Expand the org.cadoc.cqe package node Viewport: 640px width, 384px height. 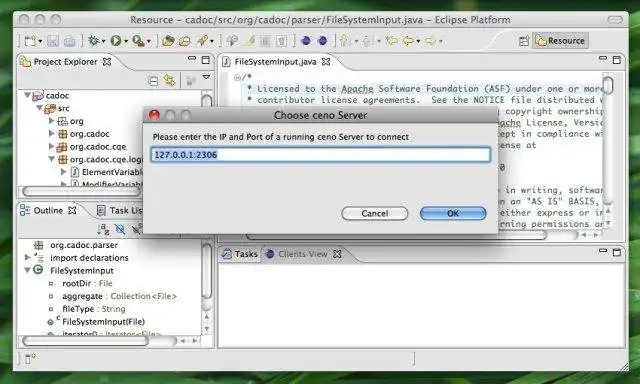(51, 146)
